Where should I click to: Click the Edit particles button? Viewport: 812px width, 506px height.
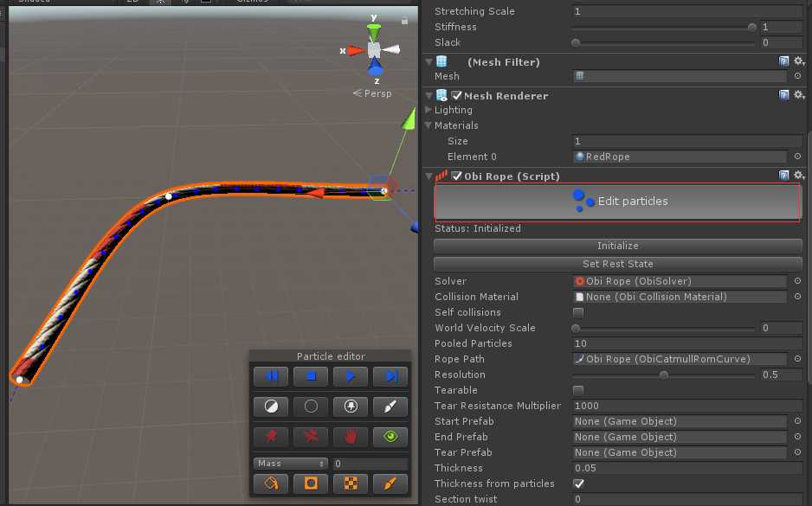tap(618, 202)
